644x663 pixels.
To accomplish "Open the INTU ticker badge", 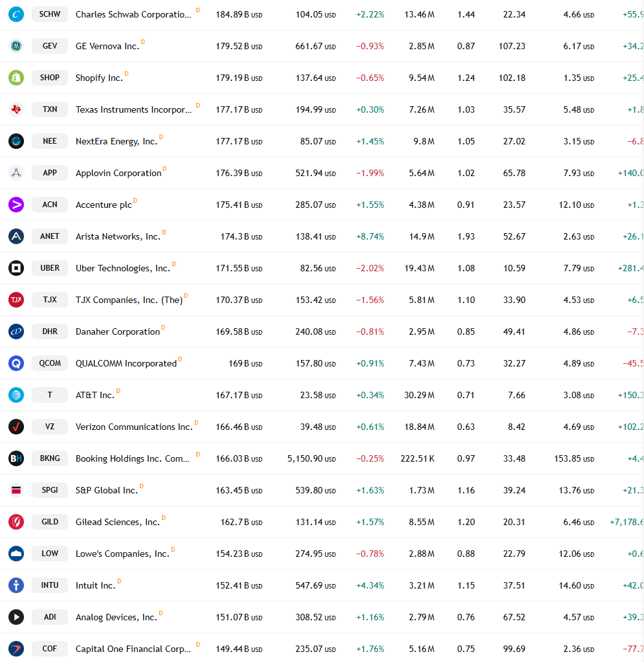I will tap(50, 585).
